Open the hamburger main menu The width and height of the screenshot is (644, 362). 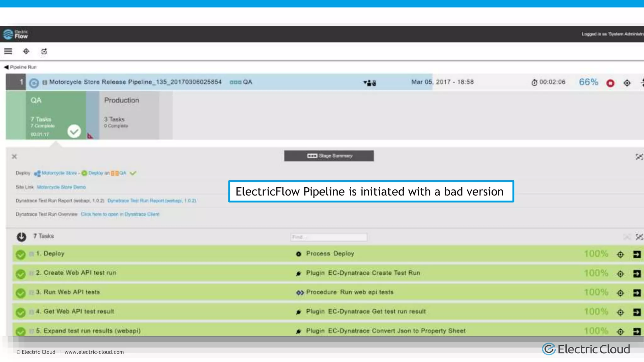(x=8, y=51)
